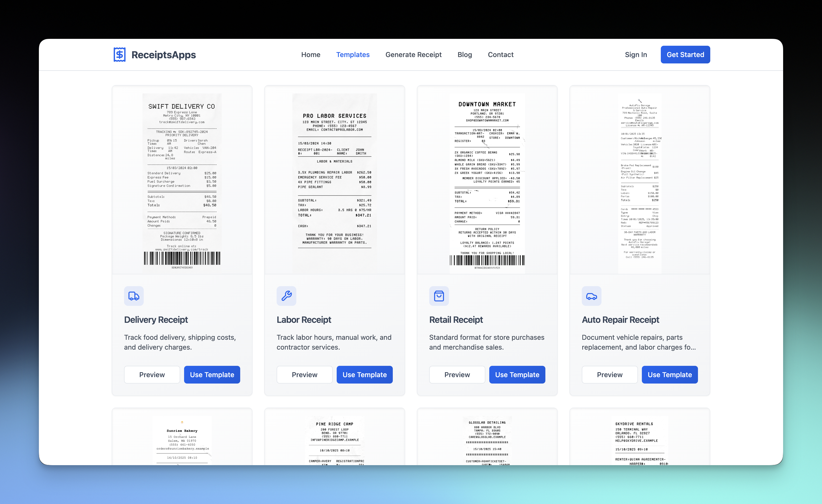Click the Pine Ridge Camp receipt thumbnail

coord(334,440)
